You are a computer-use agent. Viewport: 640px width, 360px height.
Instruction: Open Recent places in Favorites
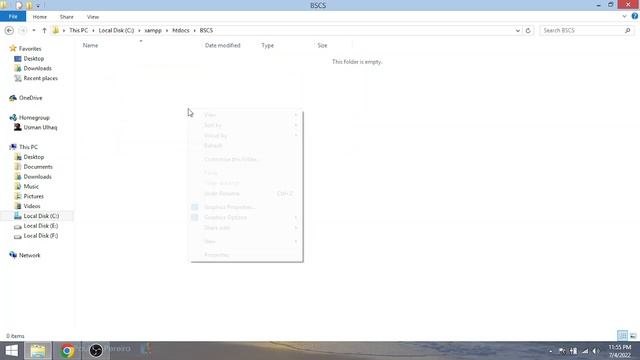40,78
